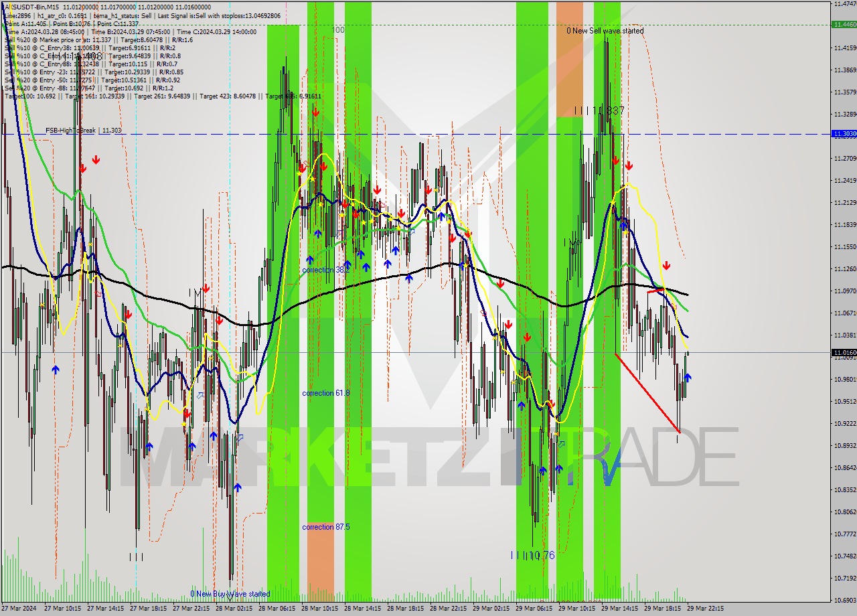Click the '28 Mar 22:15' time axis label
857x616 pixels.
[x=448, y=609]
